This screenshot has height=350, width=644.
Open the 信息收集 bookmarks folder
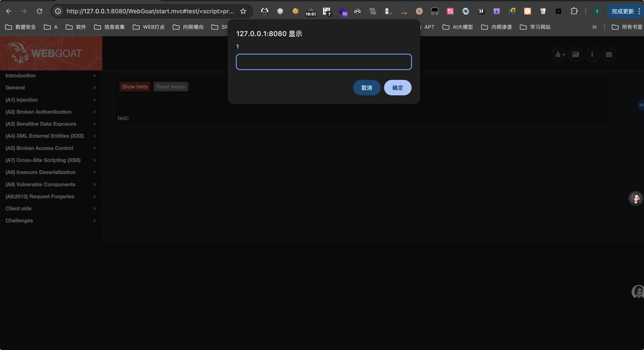click(109, 27)
